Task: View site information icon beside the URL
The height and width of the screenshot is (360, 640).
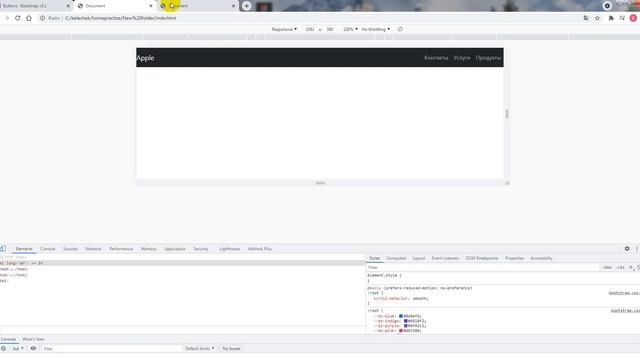Action: pyautogui.click(x=42, y=18)
